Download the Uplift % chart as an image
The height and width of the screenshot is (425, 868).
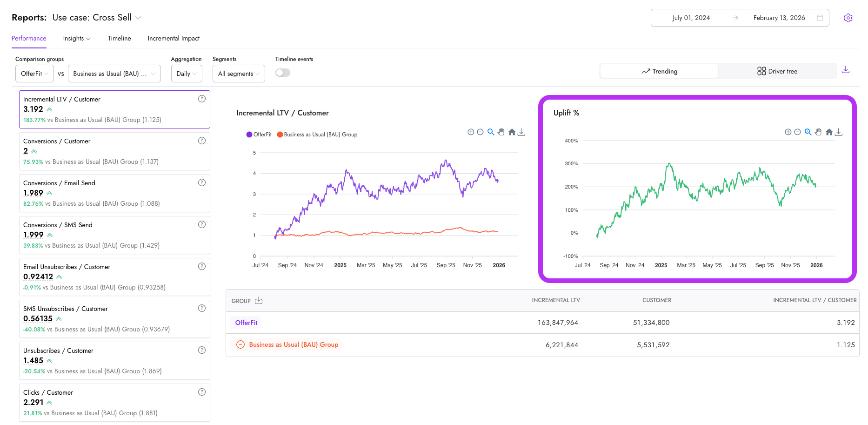839,132
